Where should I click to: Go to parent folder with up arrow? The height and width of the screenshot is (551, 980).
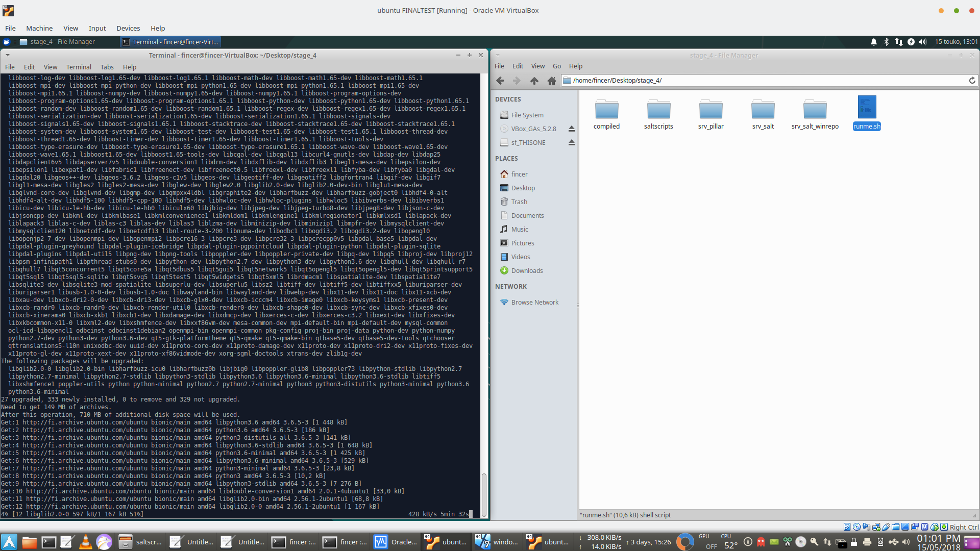tap(534, 81)
